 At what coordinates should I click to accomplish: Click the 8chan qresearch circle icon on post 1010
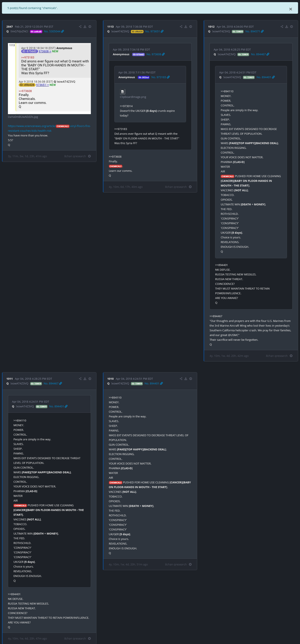(190, 564)
